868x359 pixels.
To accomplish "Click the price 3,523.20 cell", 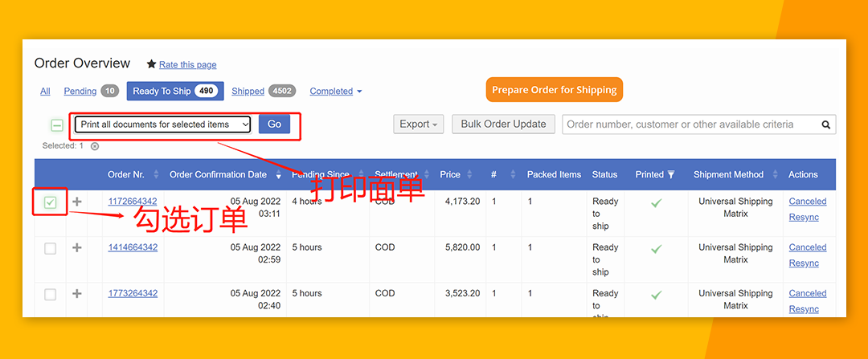I will (x=462, y=293).
